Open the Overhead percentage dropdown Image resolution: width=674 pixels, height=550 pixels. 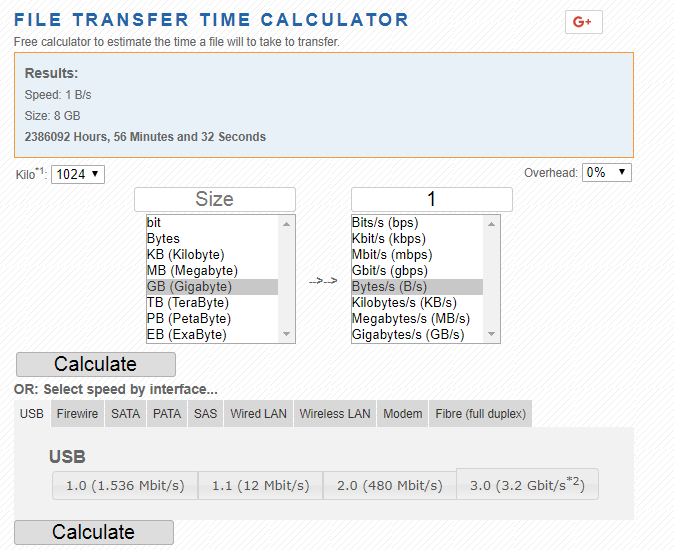point(607,173)
